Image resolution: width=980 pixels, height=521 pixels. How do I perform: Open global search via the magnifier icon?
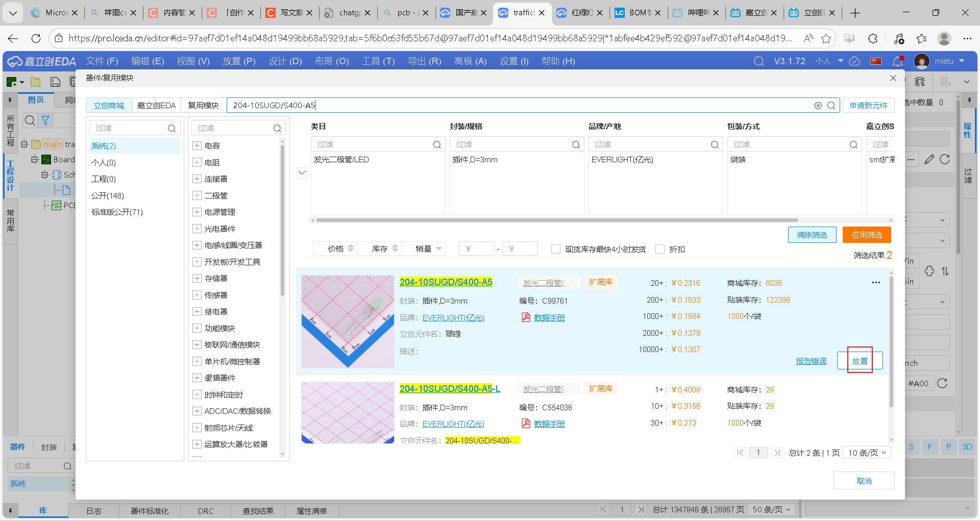759,61
